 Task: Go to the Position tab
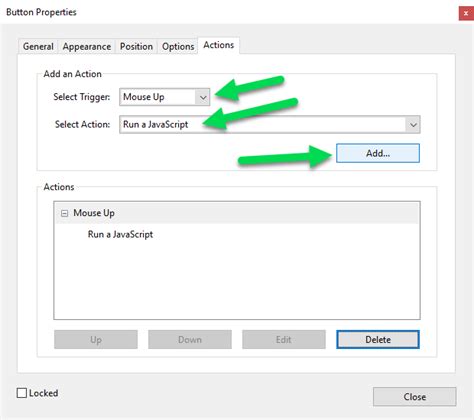[x=136, y=46]
